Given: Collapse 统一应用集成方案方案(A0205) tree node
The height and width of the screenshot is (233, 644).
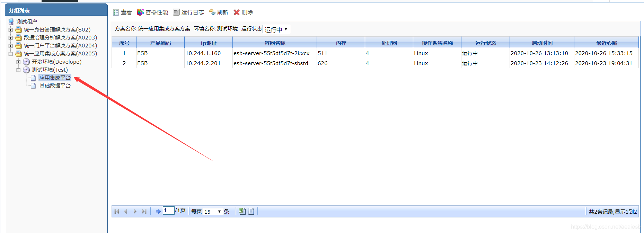Looking at the screenshot, I should 10,54.
